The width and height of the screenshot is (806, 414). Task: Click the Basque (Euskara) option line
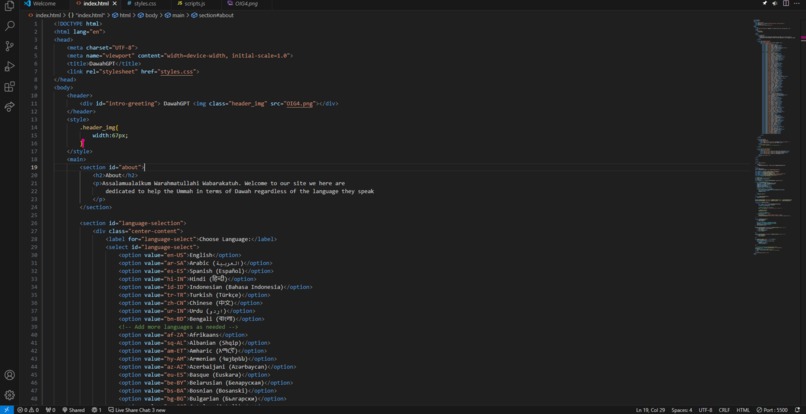[194, 375]
